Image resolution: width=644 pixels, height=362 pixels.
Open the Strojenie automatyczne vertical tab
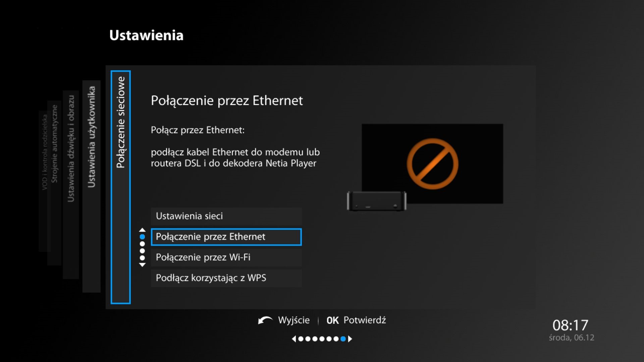(54, 144)
